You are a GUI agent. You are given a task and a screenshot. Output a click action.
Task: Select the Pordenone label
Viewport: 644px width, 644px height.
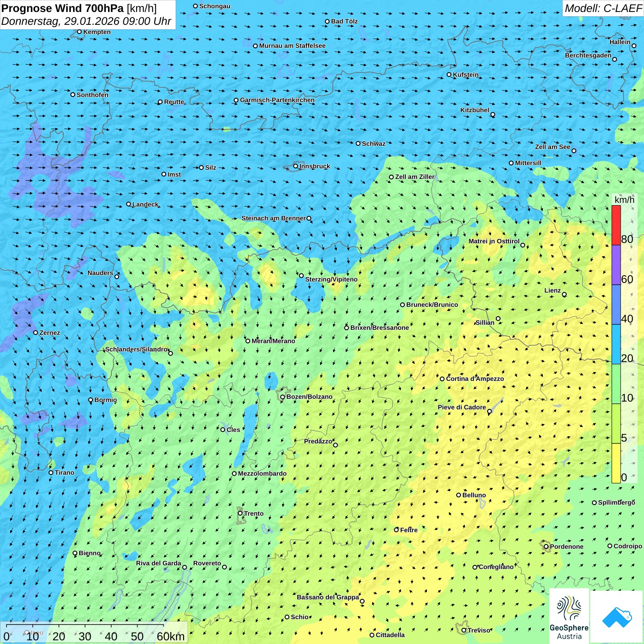point(567,546)
